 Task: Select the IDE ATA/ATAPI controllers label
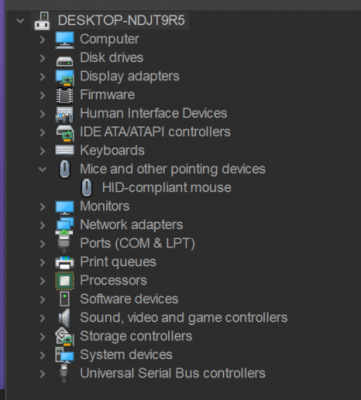coord(155,132)
